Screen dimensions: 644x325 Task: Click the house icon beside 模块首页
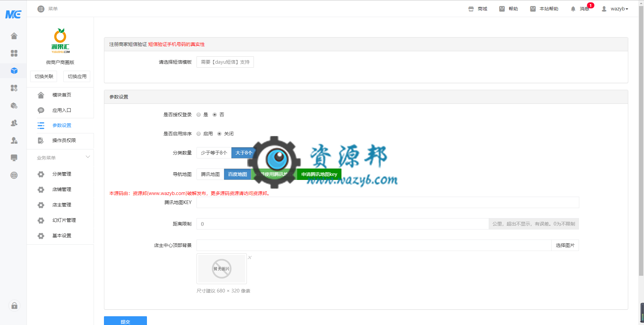41,95
